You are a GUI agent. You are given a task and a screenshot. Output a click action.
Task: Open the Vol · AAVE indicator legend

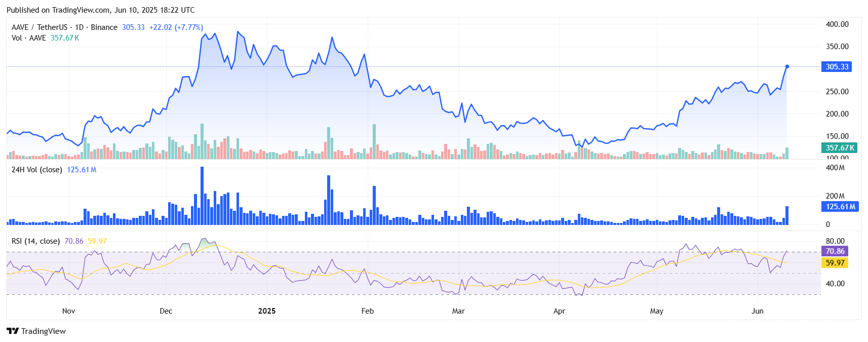point(29,38)
